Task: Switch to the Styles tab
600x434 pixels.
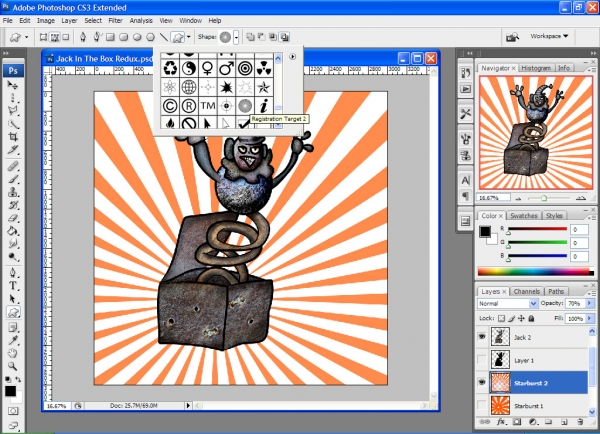Action: point(554,215)
